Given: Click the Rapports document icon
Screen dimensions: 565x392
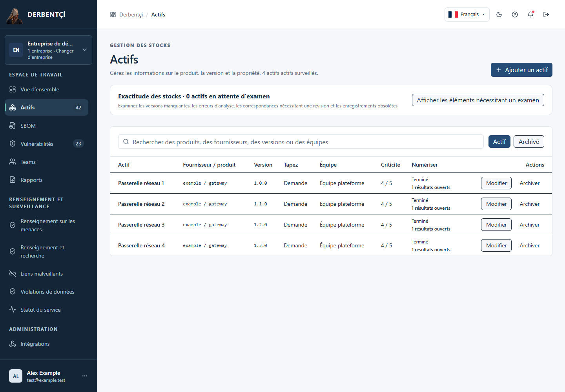Looking at the screenshot, I should pyautogui.click(x=13, y=180).
